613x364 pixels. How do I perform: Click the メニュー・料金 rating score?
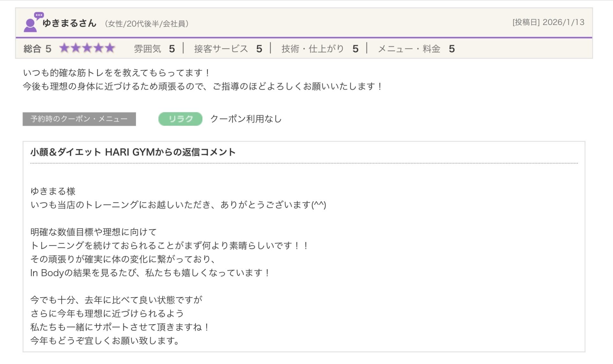[x=452, y=48]
